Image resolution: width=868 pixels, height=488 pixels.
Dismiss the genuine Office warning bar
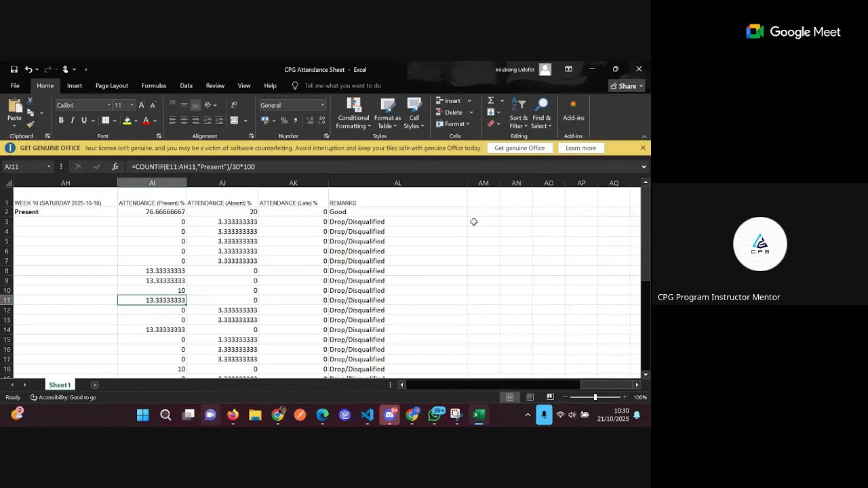click(643, 148)
